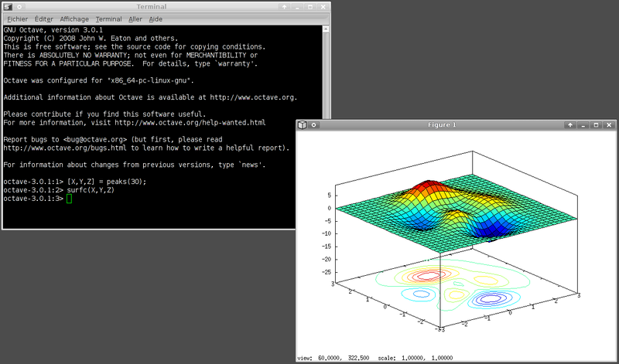Close the Figure 1 window

coord(610,124)
